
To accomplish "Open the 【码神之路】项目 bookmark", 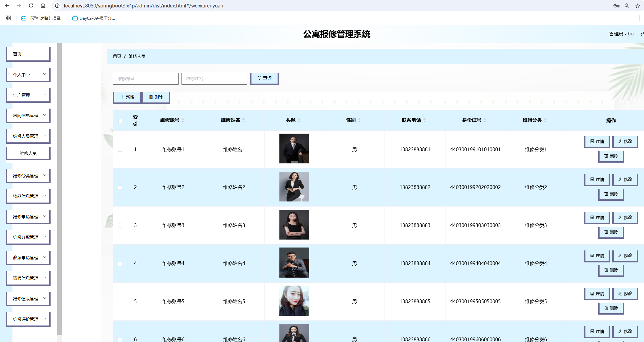I will click(x=43, y=18).
